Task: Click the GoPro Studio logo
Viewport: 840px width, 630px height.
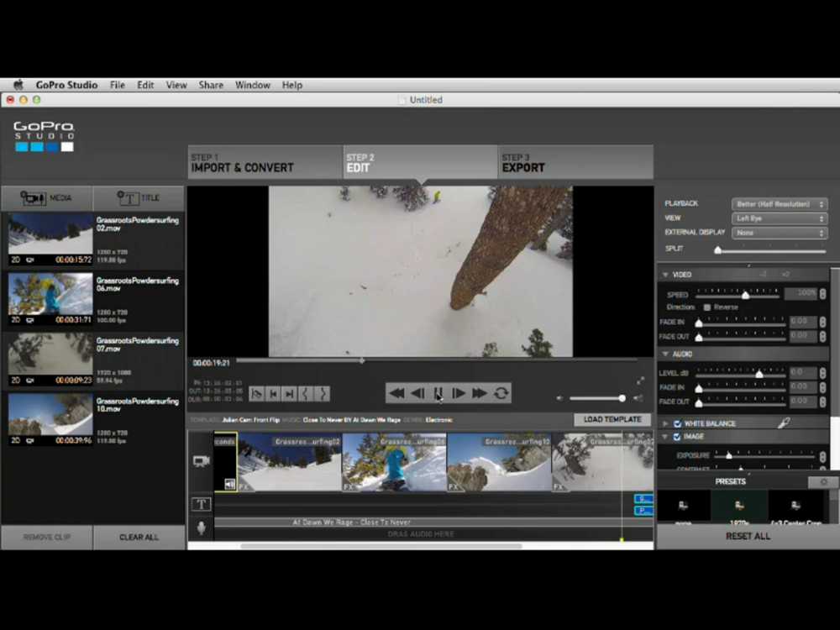Action: coord(44,136)
